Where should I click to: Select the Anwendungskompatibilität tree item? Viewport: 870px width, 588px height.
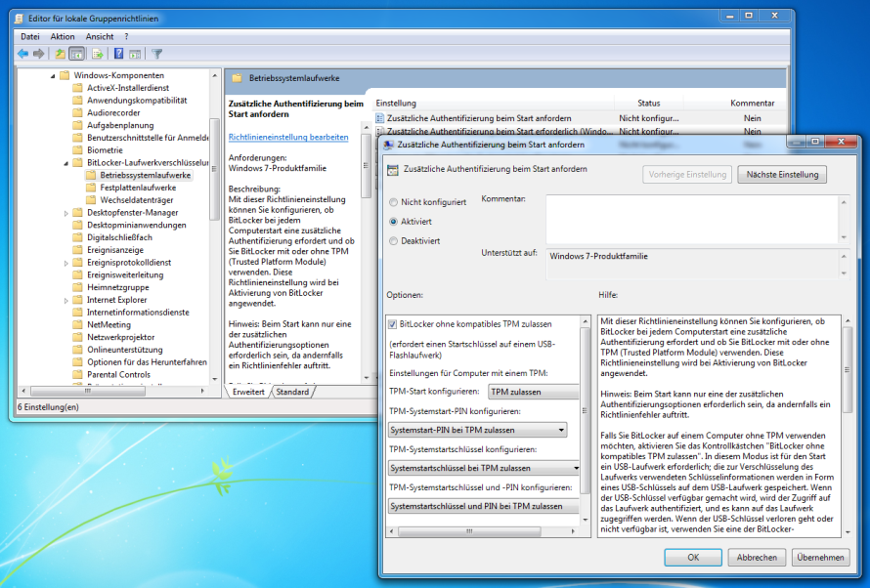click(137, 101)
